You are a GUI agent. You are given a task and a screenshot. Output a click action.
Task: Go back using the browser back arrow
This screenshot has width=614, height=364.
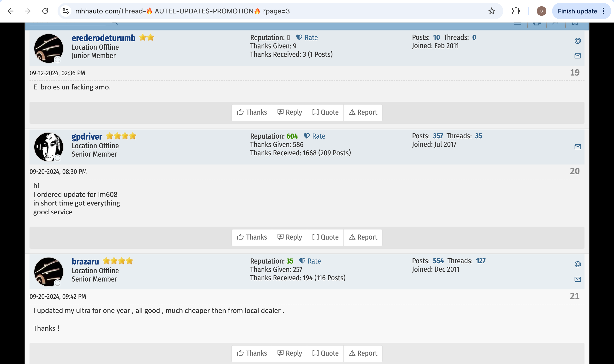point(11,11)
